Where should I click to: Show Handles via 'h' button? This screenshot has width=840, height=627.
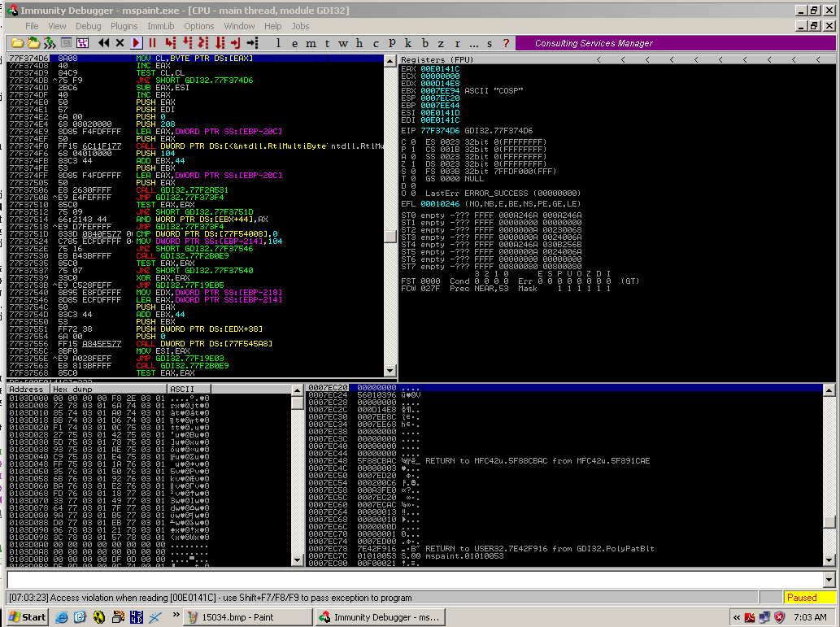(x=359, y=43)
